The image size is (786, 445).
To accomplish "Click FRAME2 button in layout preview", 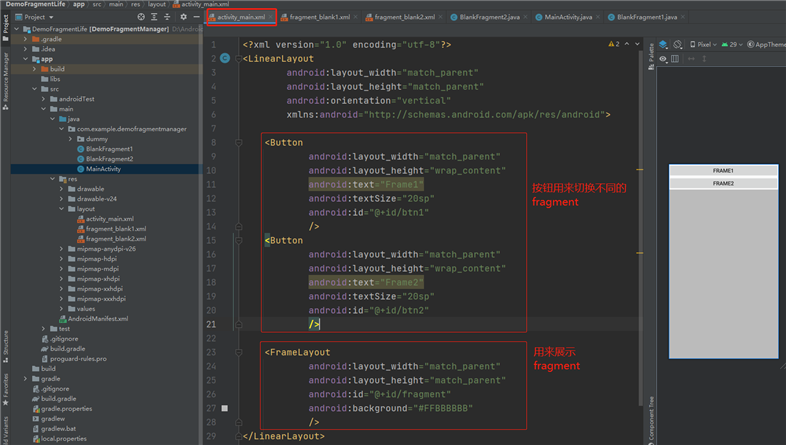I will click(x=723, y=183).
